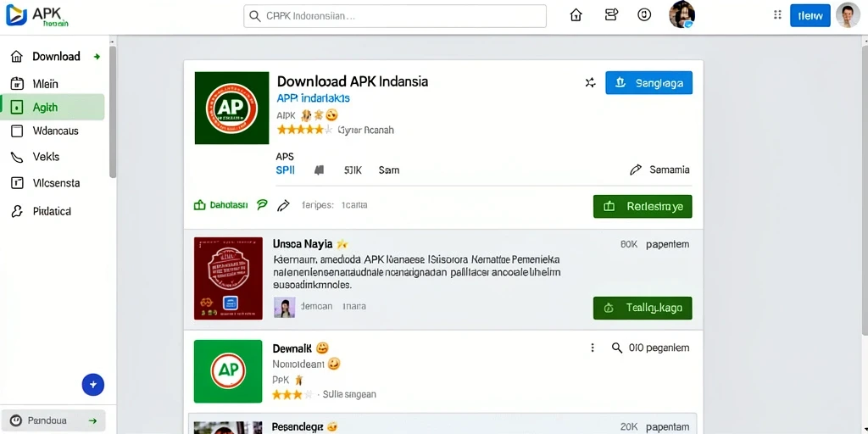This screenshot has height=434, width=868.
Task: Click the share arrow icon near Dahotasn
Action: pos(283,205)
